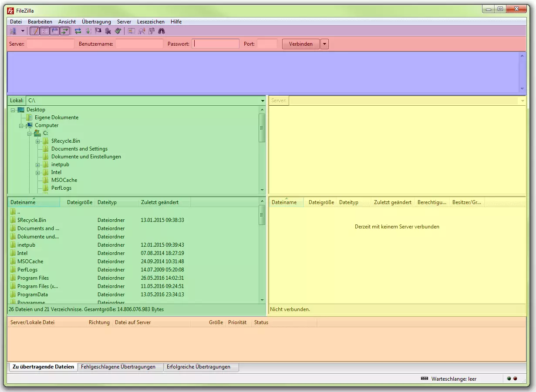This screenshot has width=536, height=392.
Task: Refresh the file and folder lists
Action: click(x=78, y=31)
